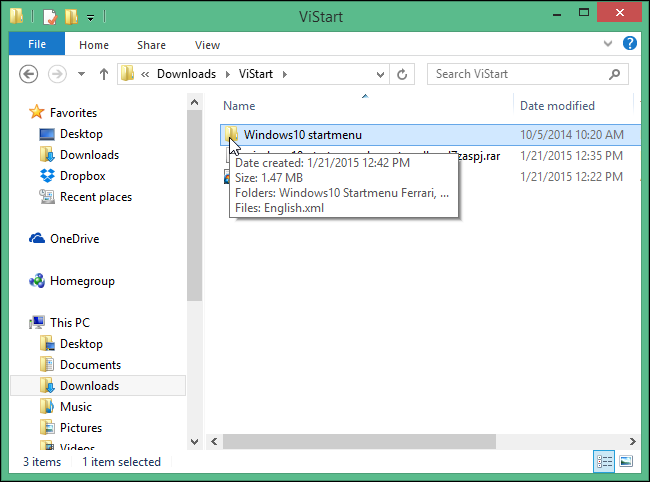Screen dimensions: 650x482
Task: Open Desktop under Favorites
Action: click(81, 134)
